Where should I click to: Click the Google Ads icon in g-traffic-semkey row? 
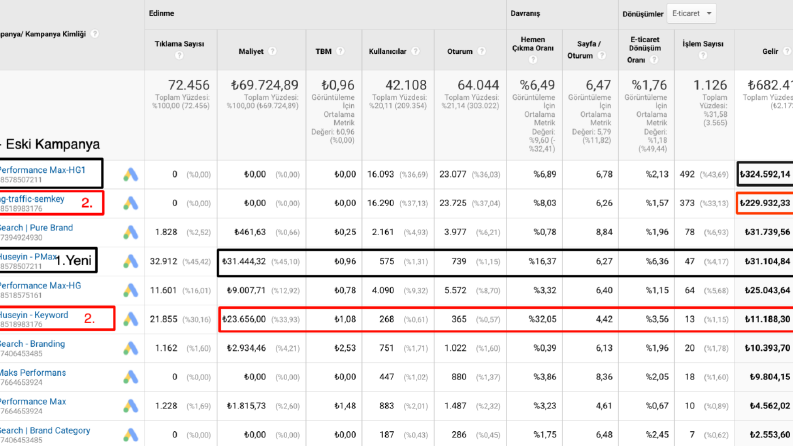(130, 203)
